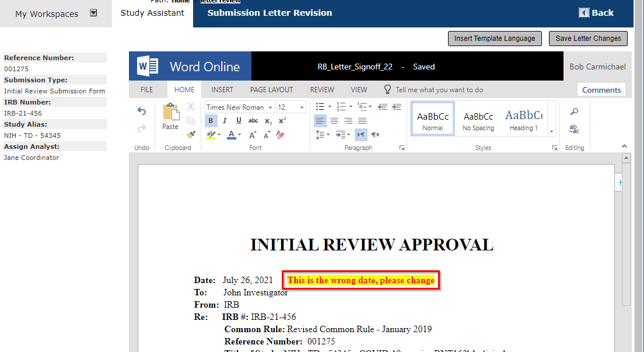
Task: Toggle Underline formatting
Action: [x=239, y=120]
